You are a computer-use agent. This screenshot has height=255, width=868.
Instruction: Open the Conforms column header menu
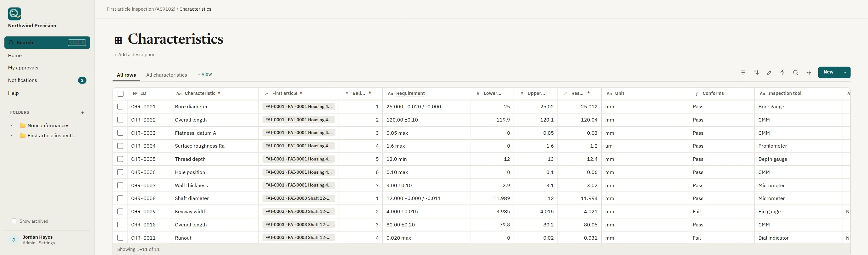[722, 94]
